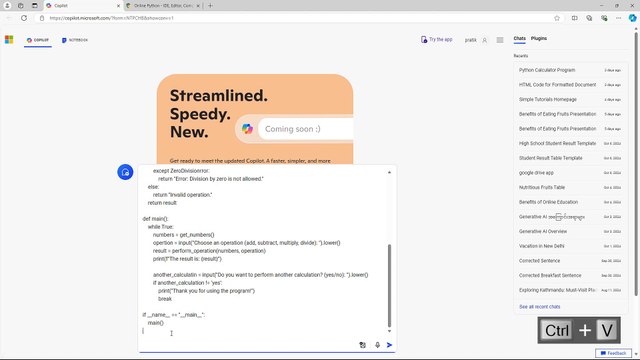Click the Coming soon search box in banner
Viewport: 640px width, 360px height.
tap(306, 129)
